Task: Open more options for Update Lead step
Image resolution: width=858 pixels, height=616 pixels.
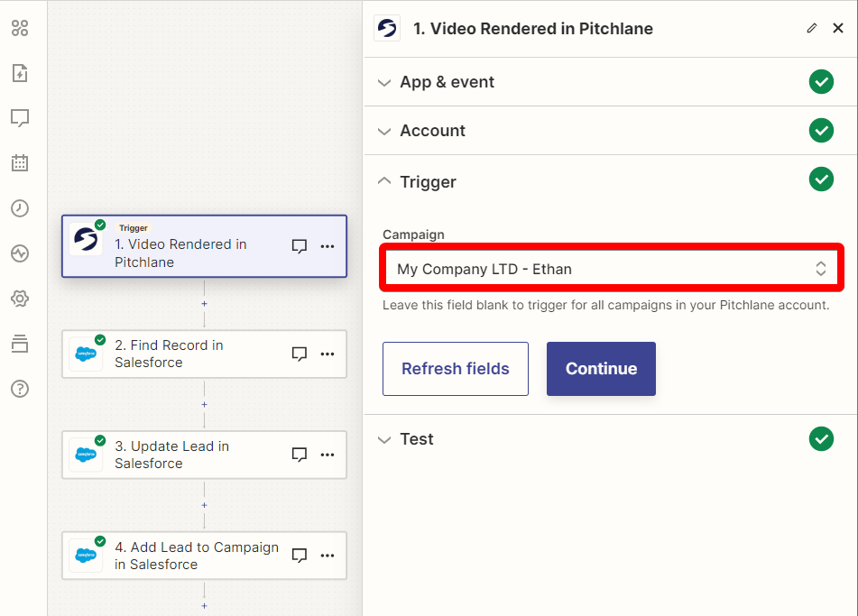Action: (x=328, y=455)
